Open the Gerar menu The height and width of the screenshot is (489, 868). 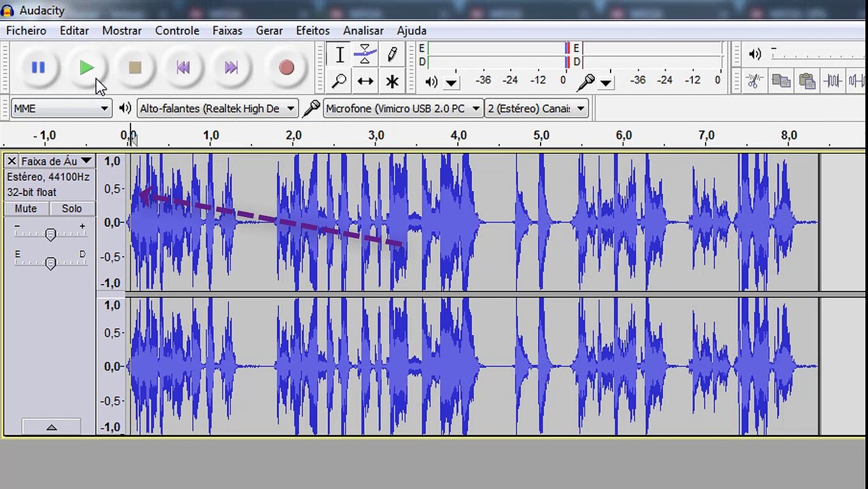[269, 31]
